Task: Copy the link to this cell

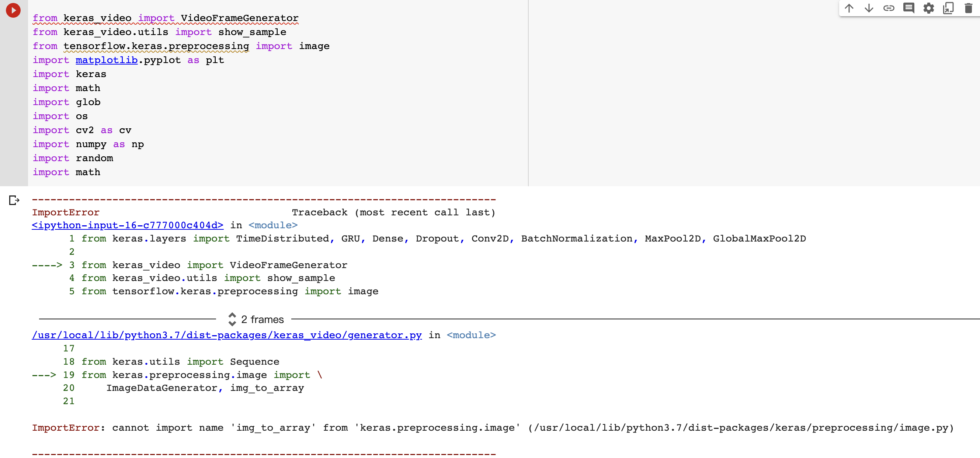Action: tap(889, 8)
